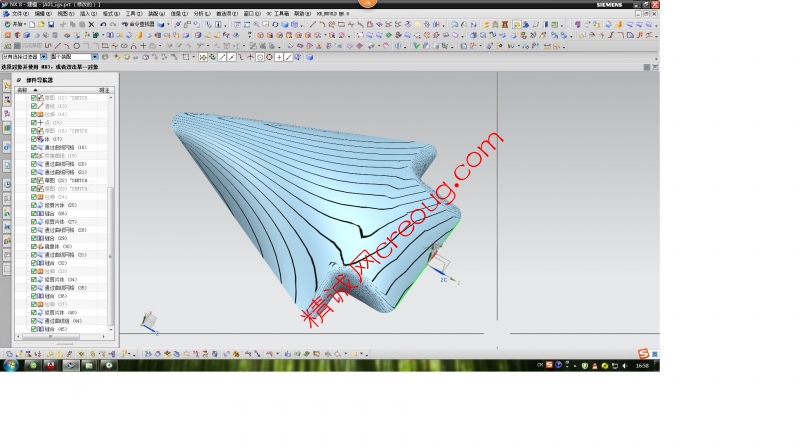
Task: Open the Command Finder tool
Action: [x=133, y=23]
